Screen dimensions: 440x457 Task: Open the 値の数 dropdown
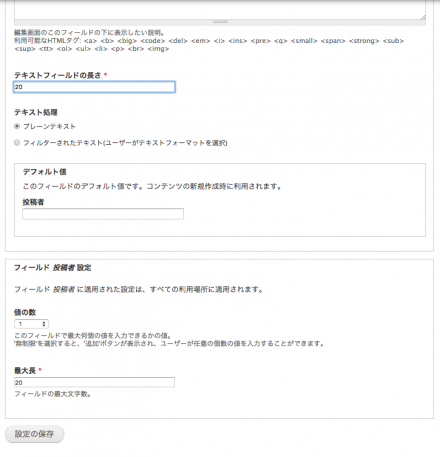pos(31,324)
